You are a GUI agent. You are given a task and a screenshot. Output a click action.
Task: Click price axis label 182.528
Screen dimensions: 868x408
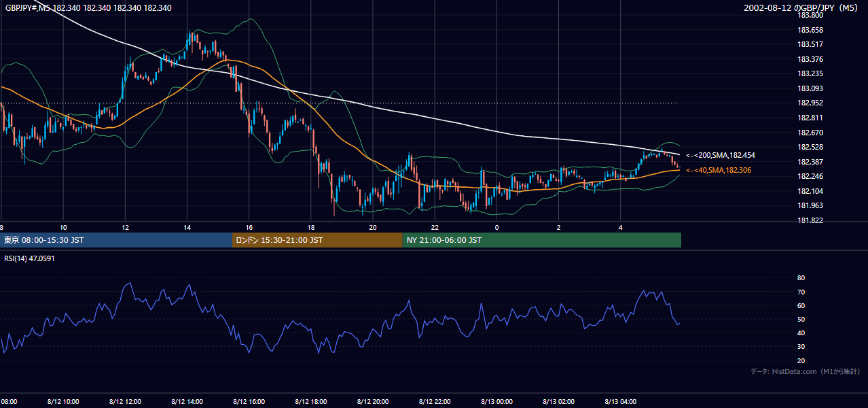810,147
